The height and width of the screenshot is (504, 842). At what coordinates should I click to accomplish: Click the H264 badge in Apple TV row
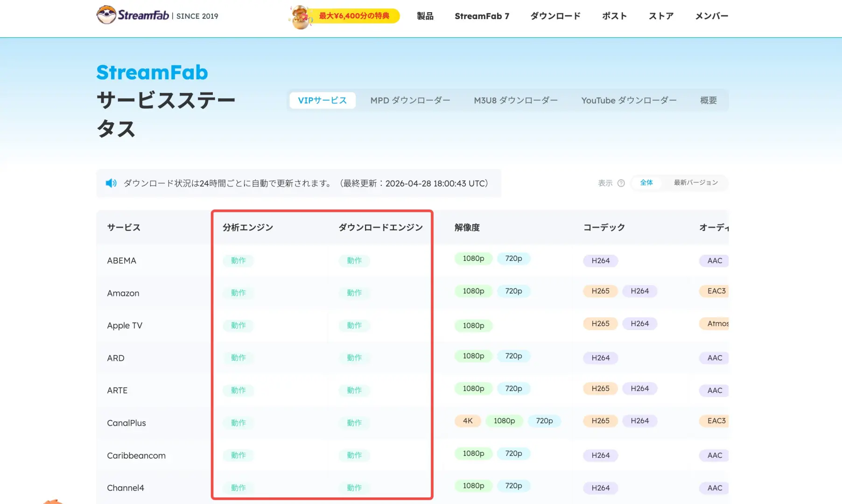pos(640,324)
